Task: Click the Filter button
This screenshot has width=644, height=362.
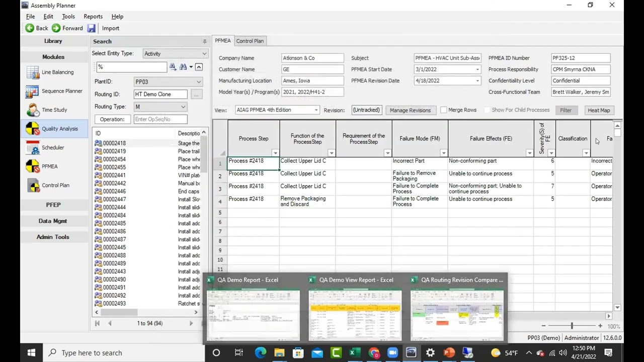Action: pyautogui.click(x=566, y=110)
